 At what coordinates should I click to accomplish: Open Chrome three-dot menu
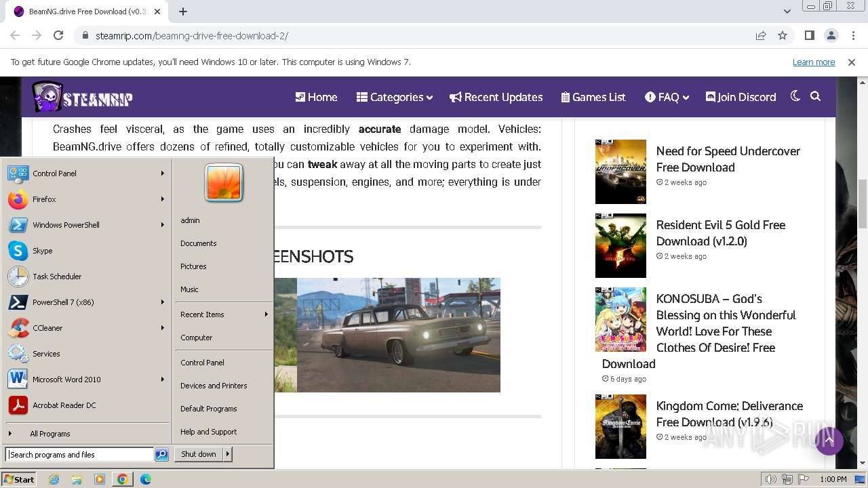tap(852, 35)
